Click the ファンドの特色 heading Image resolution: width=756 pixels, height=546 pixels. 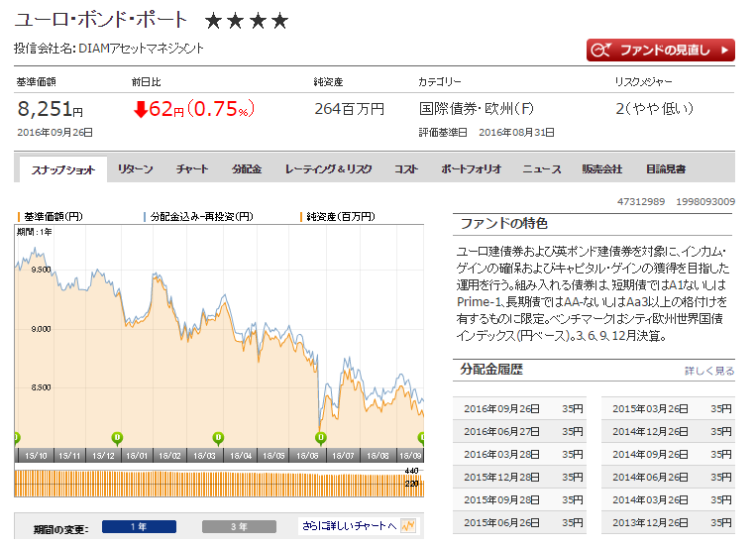tap(504, 223)
